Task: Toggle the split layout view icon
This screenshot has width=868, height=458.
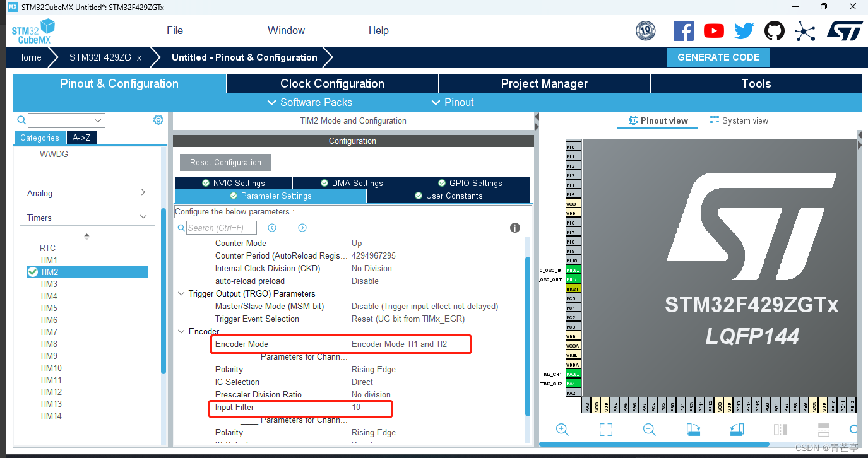Action: tap(780, 430)
